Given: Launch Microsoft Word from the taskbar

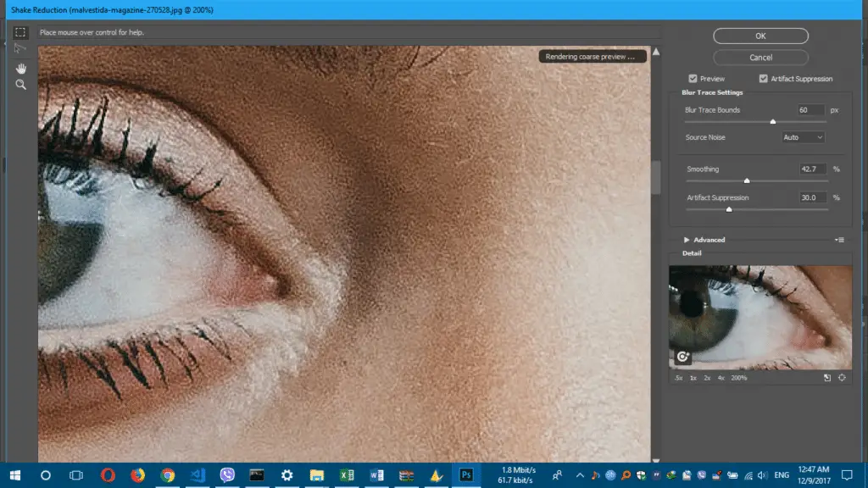Looking at the screenshot, I should [376, 475].
